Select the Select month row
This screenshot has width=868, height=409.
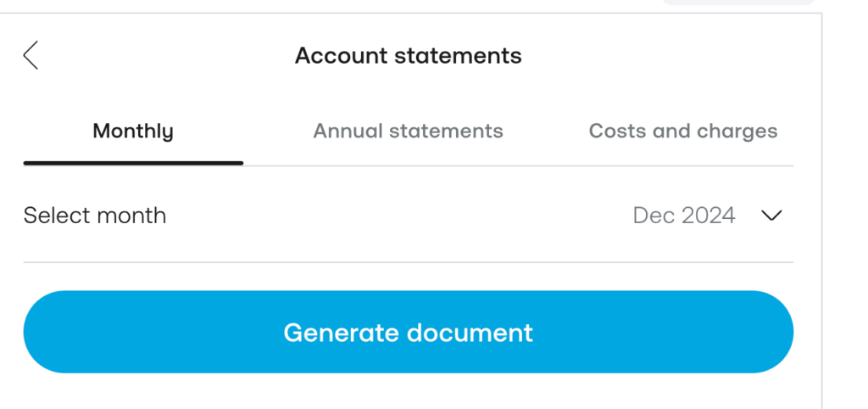pyautogui.click(x=408, y=216)
